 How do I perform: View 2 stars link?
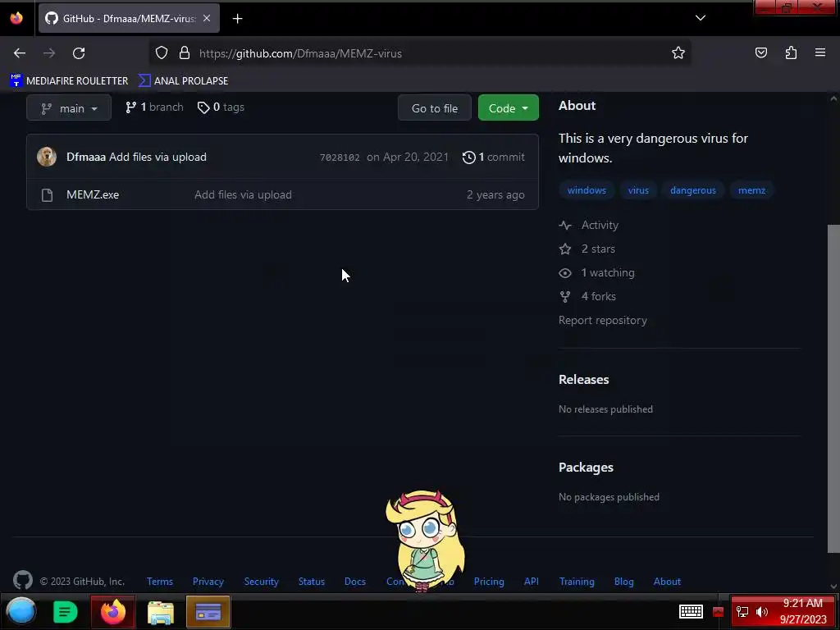pyautogui.click(x=587, y=249)
